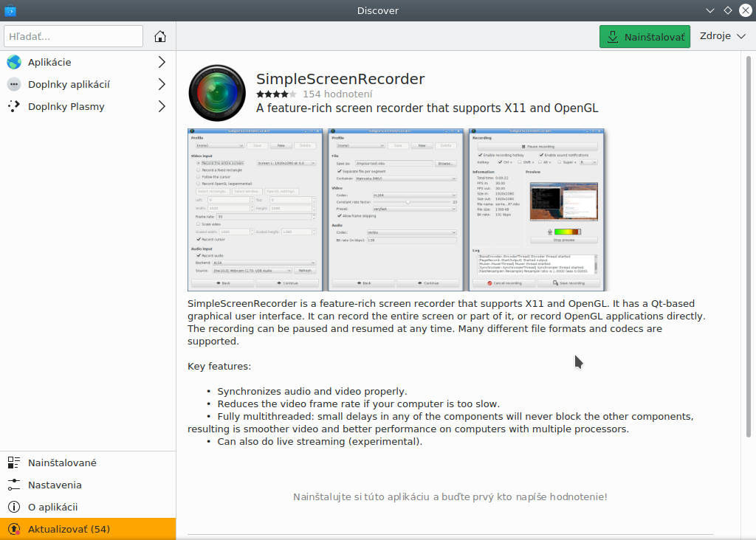Click the "Nainštalujte si túto aplikáciu" review prompt text
This screenshot has width=756, height=540.
(x=450, y=496)
